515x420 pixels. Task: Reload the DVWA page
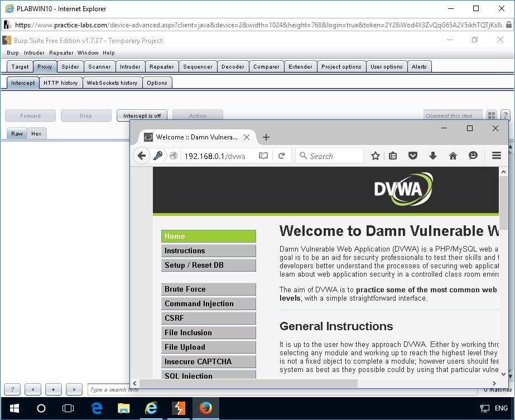coord(282,156)
